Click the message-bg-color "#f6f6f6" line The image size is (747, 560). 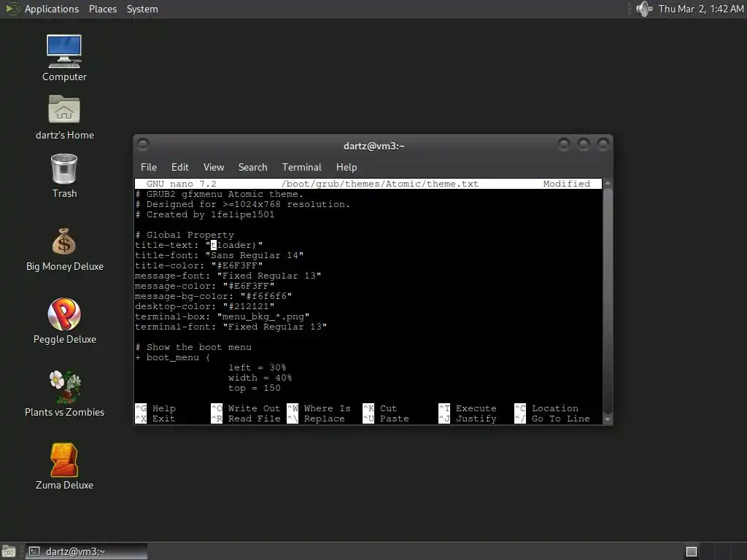(214, 296)
